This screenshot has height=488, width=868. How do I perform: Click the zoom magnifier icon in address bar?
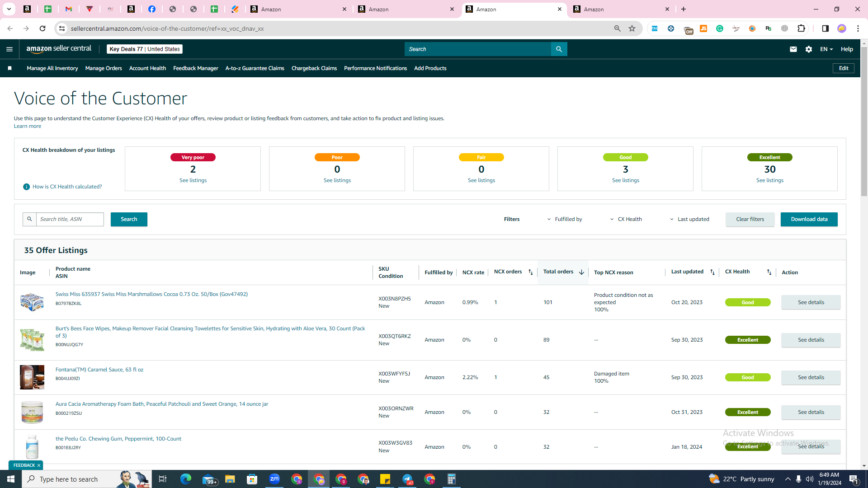[617, 28]
